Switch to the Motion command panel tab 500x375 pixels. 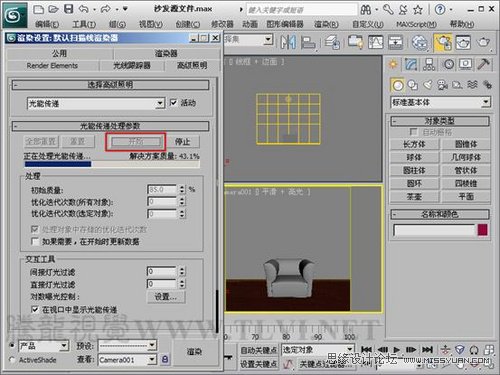[x=449, y=64]
